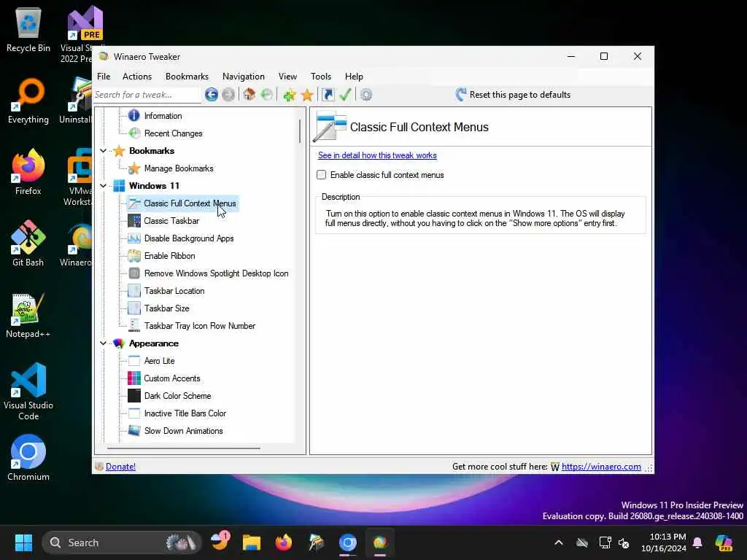
Task: Open Notepad++ desktop shortcut
Action: tap(28, 315)
